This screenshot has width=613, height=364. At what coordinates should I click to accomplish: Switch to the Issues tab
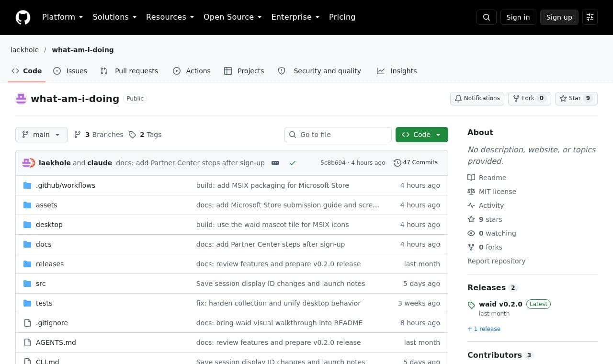[70, 71]
